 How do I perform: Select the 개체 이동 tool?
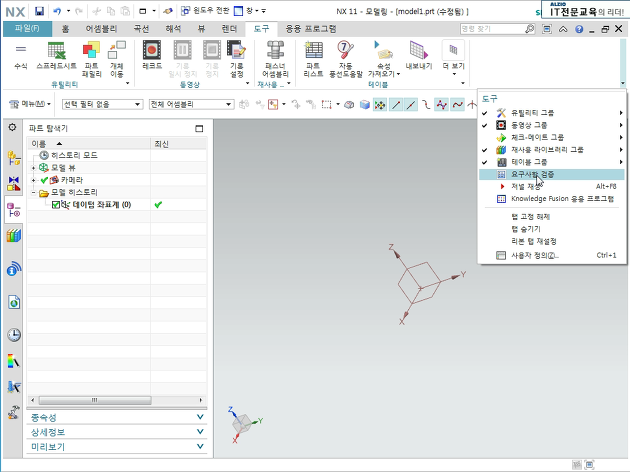coord(117,59)
